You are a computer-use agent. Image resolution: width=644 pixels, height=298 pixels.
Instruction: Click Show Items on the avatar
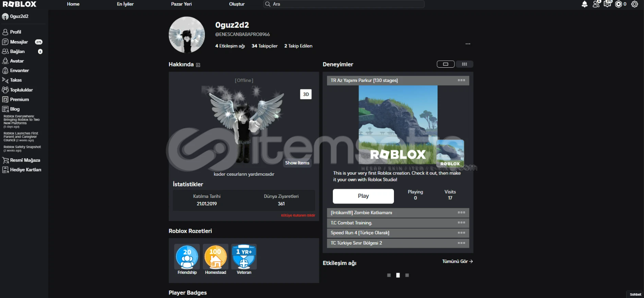coord(297,163)
